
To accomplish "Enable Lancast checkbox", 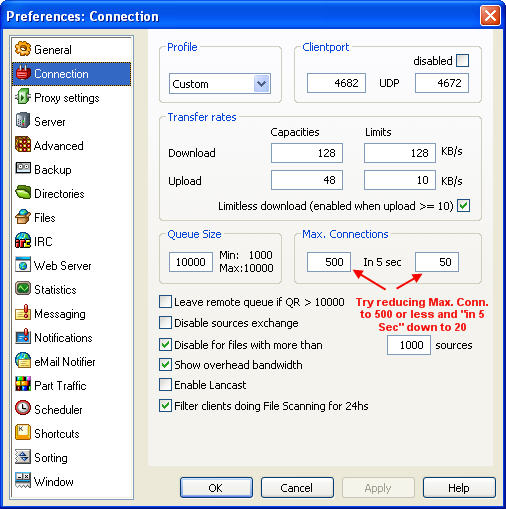I will click(x=165, y=385).
